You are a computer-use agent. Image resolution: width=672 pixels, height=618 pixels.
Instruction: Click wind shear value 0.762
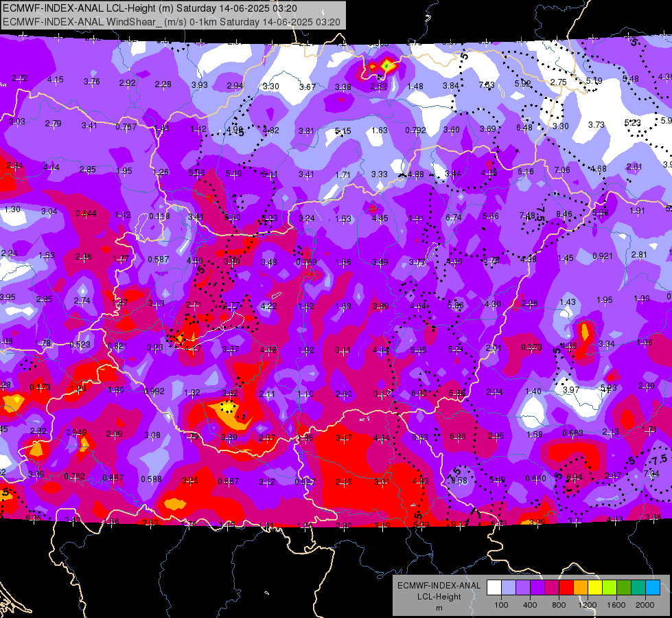coord(75,477)
